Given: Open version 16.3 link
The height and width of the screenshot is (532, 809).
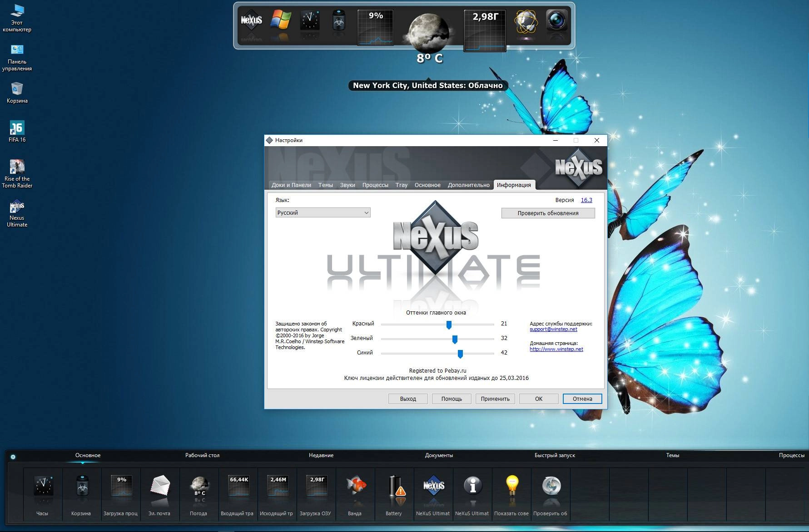Looking at the screenshot, I should pyautogui.click(x=586, y=200).
